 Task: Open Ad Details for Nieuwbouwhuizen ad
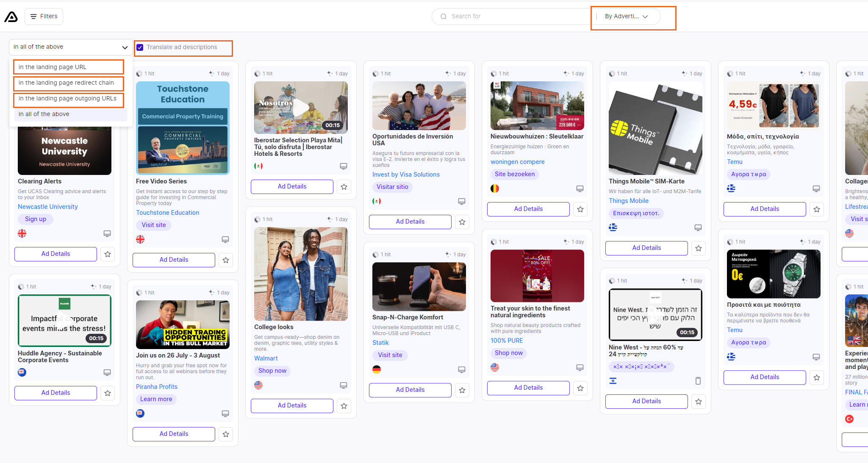[x=528, y=209]
